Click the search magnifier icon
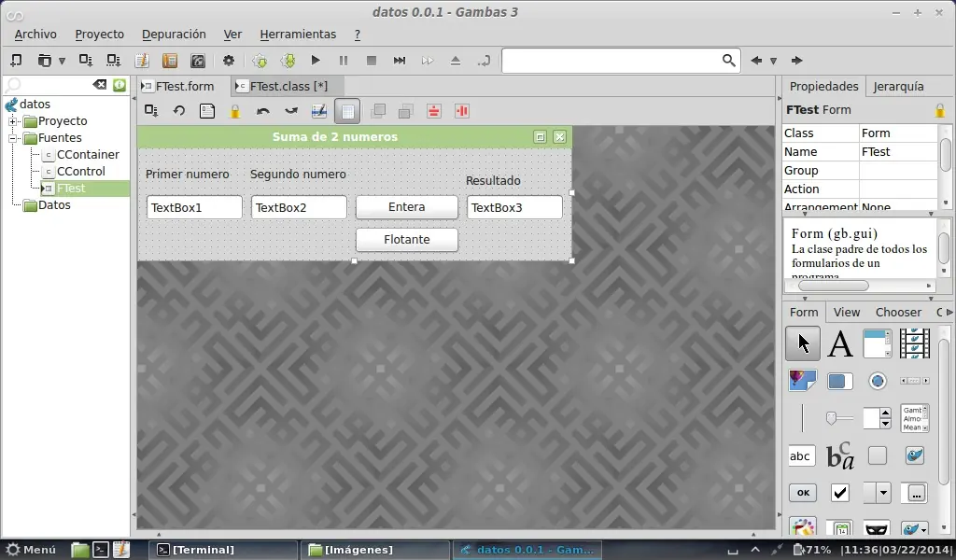Image resolution: width=956 pixels, height=560 pixels. tap(728, 61)
